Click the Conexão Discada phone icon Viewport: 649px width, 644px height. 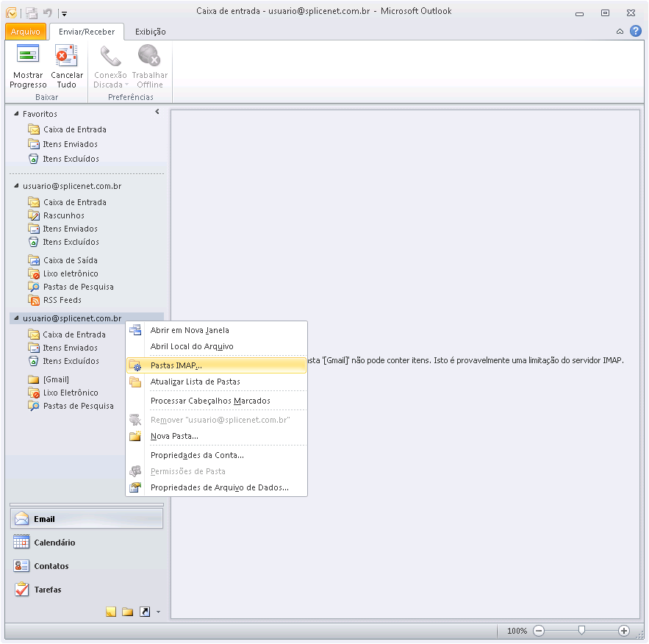110,55
